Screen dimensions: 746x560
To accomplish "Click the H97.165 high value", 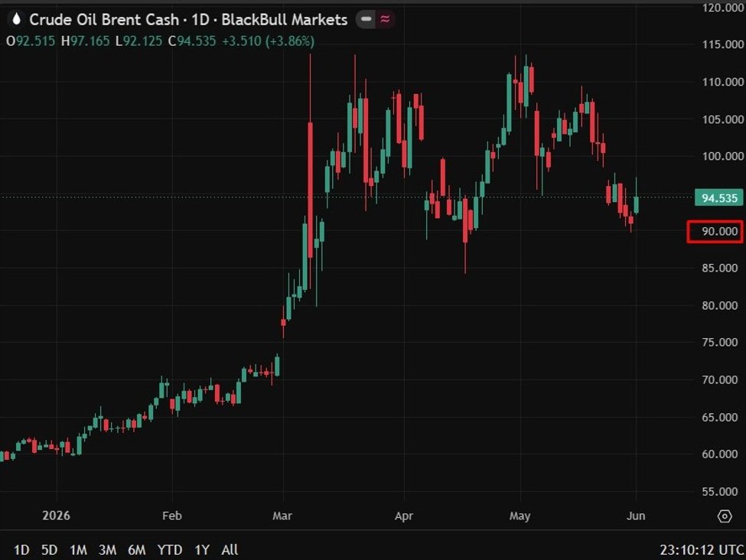I will 85,41.
